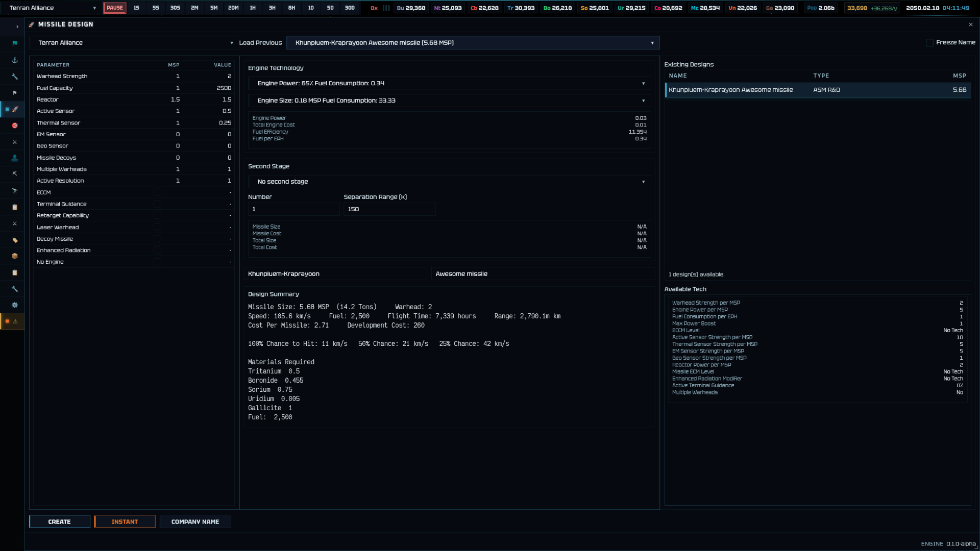Advance time by 5D
Image resolution: width=980 pixels, height=551 pixels.
point(330,8)
